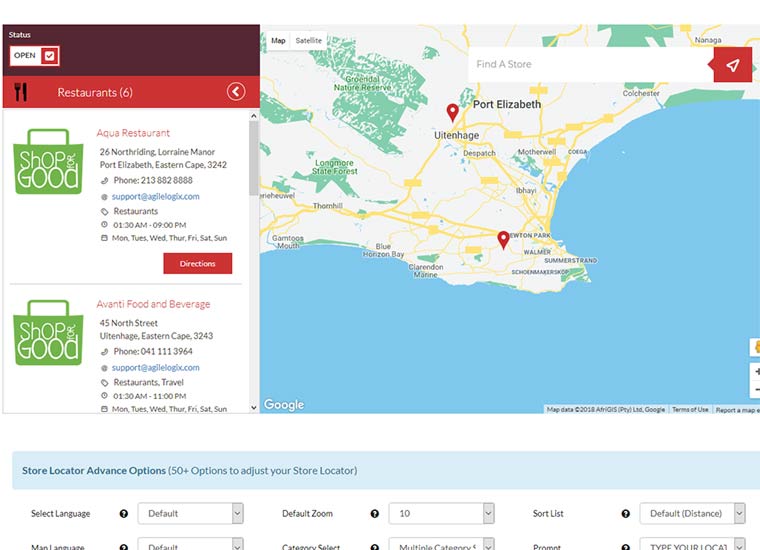Open the Sort List dropdown
Screen dimensions: 760x550
click(692, 513)
